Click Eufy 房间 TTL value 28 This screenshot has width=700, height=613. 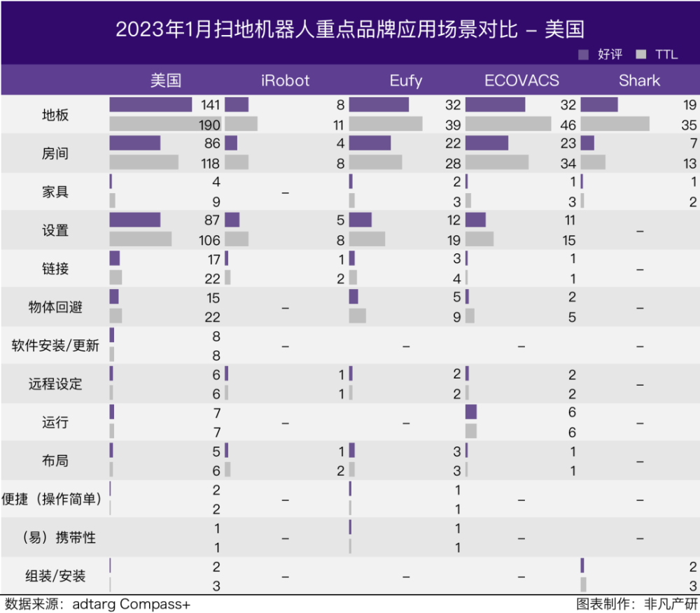(x=453, y=163)
